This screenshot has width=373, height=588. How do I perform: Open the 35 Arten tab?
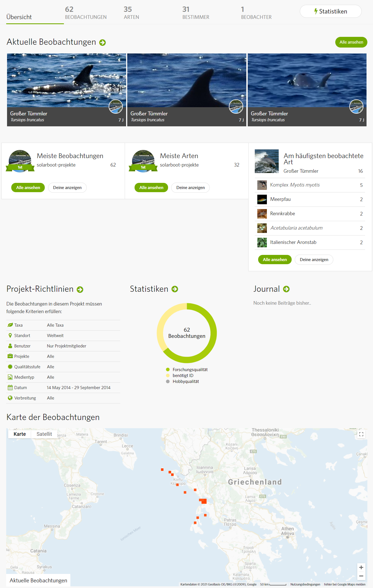pyautogui.click(x=131, y=13)
